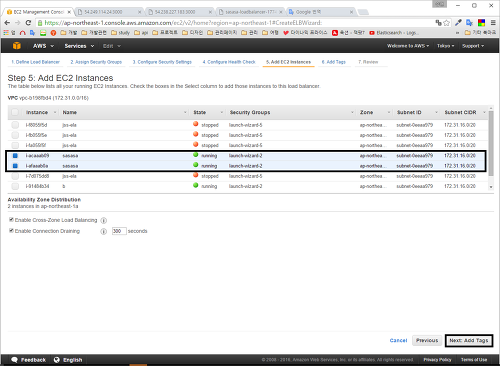Click the red status dot of i-7d075dd8
This screenshot has width=500, height=366.
coord(196,175)
